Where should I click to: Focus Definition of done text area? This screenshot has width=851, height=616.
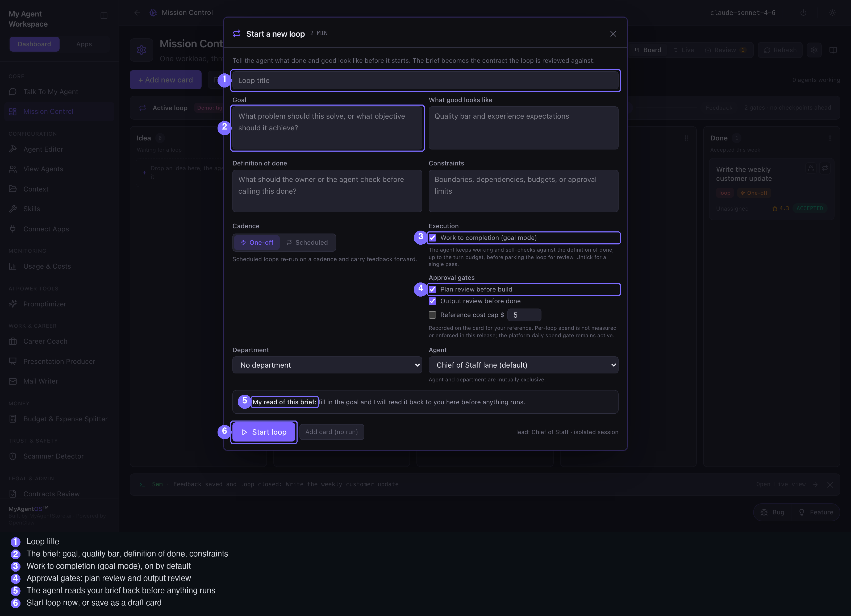[327, 191]
